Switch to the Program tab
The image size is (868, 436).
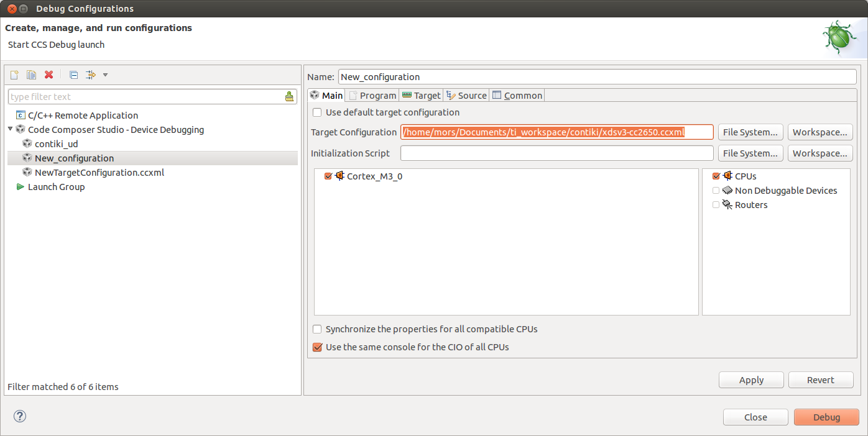point(372,95)
